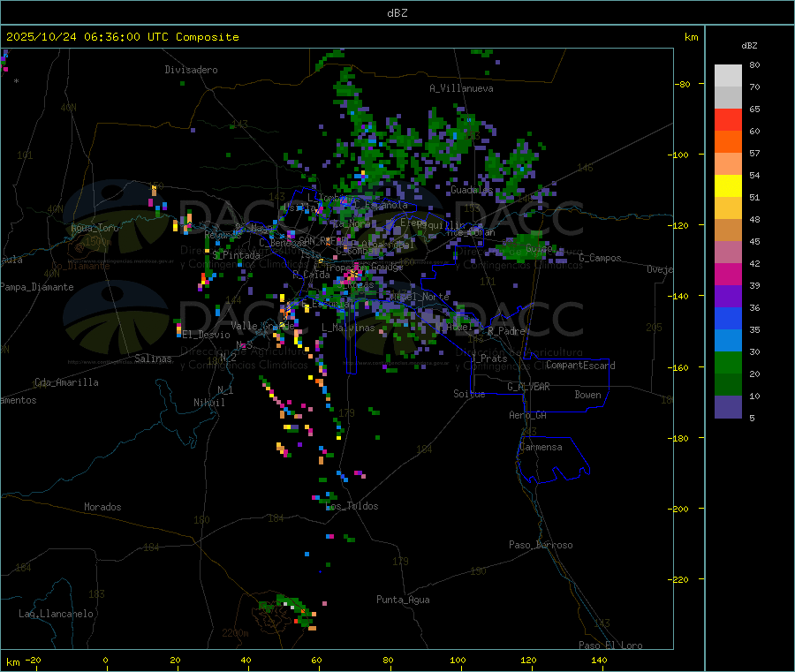Screen dimensions: 795x672
Task: Click the Pampa_Diamante map label
Action: tap(36, 287)
